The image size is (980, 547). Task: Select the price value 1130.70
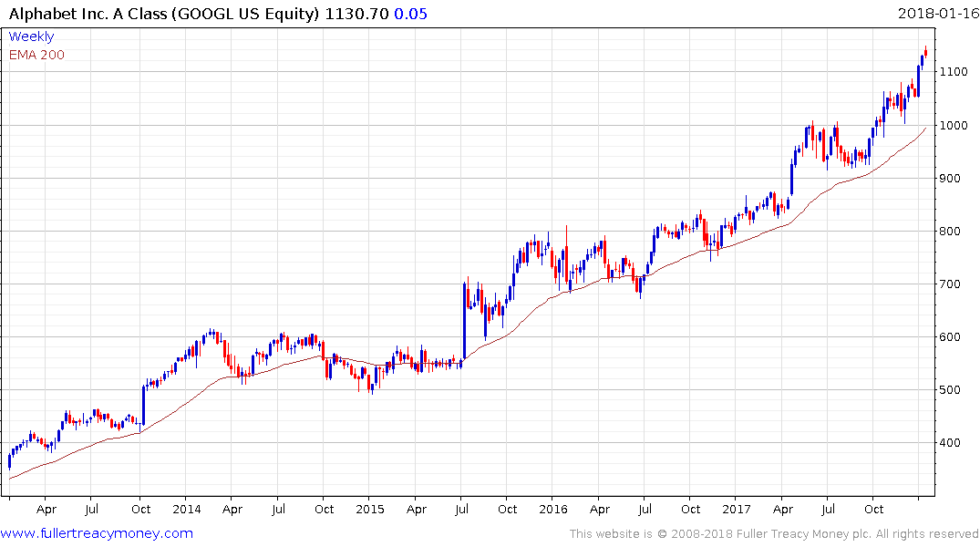point(356,14)
